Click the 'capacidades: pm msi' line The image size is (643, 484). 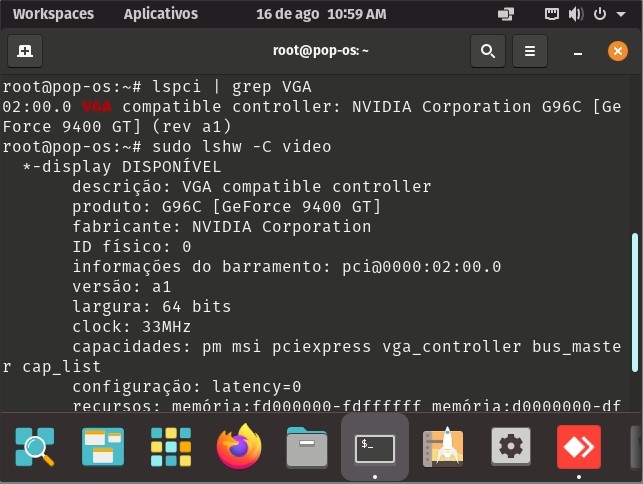[347, 347]
